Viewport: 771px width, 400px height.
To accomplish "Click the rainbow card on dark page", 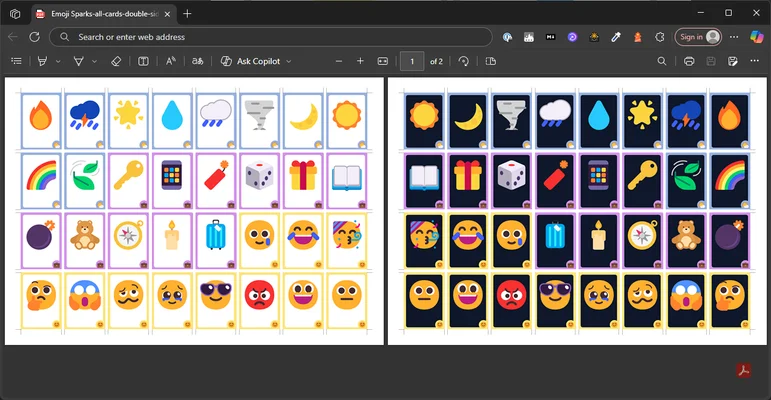I will pos(730,181).
